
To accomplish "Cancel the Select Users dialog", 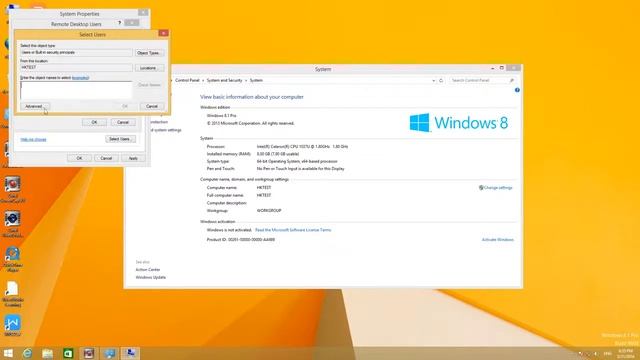I will (x=152, y=106).
